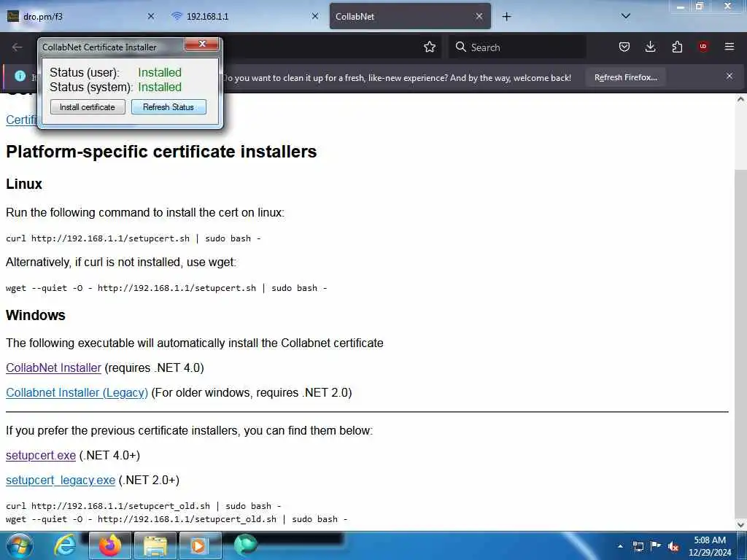Open the Collabnet Installer (Legacy) link
The height and width of the screenshot is (560, 747).
(77, 392)
